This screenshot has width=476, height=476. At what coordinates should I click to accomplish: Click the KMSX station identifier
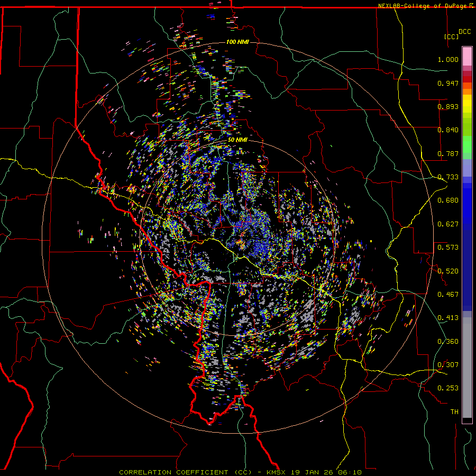[276, 472]
